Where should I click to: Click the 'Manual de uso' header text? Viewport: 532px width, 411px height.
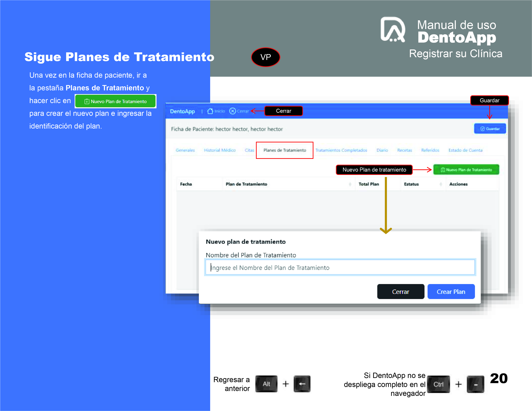456,25
